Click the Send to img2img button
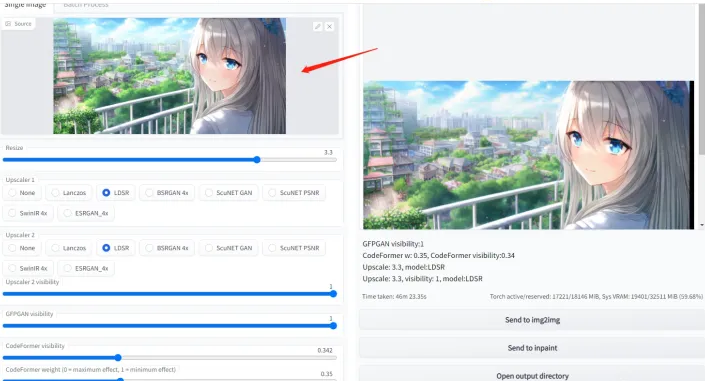Screen dimensions: 705x381 pos(532,320)
